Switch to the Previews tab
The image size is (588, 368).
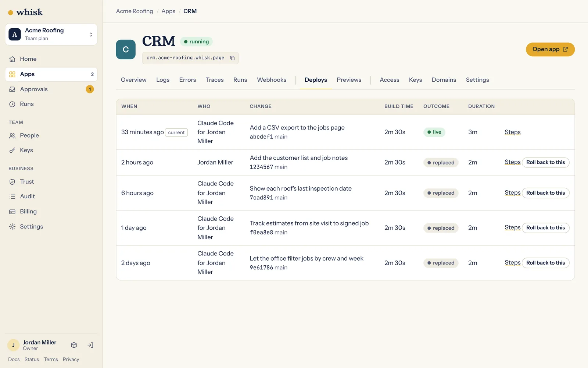pyautogui.click(x=349, y=80)
